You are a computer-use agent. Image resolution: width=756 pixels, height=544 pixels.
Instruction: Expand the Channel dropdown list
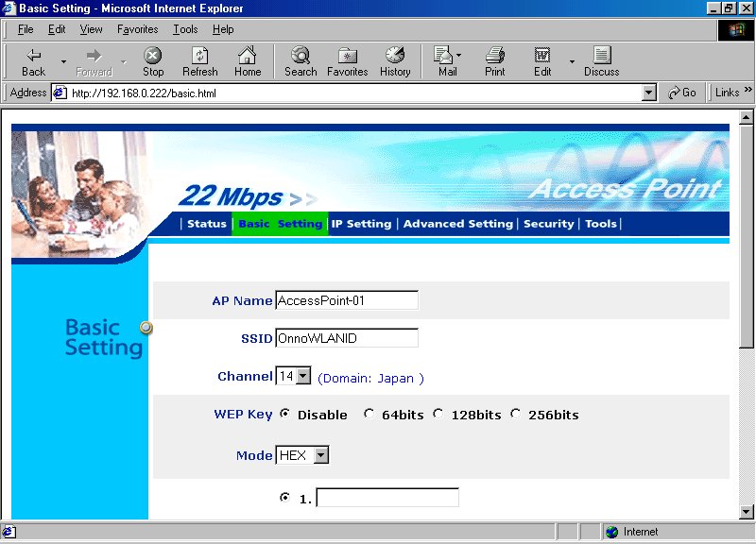(302, 377)
